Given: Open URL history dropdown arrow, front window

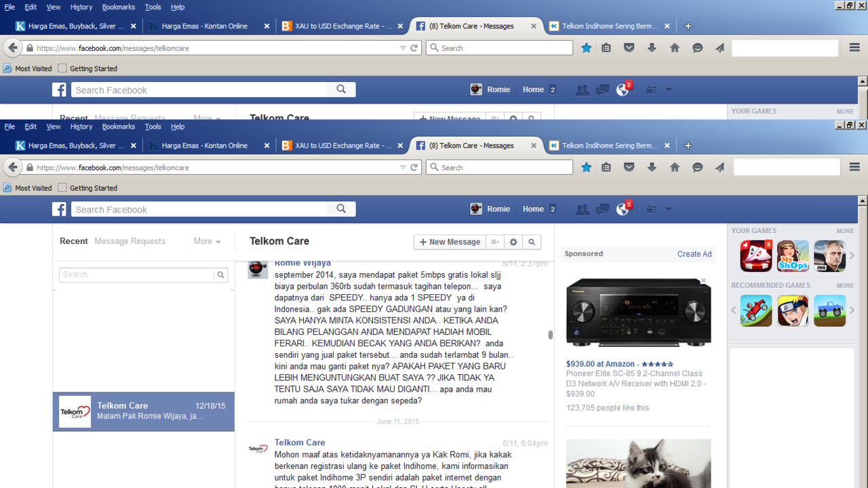Looking at the screenshot, I should (x=403, y=167).
